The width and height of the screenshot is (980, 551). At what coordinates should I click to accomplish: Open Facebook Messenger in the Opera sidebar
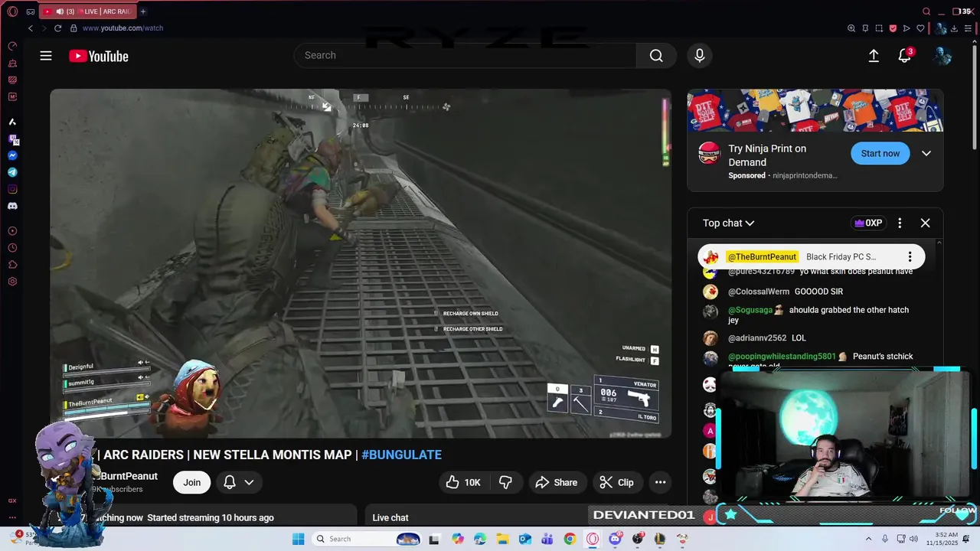[x=12, y=155]
